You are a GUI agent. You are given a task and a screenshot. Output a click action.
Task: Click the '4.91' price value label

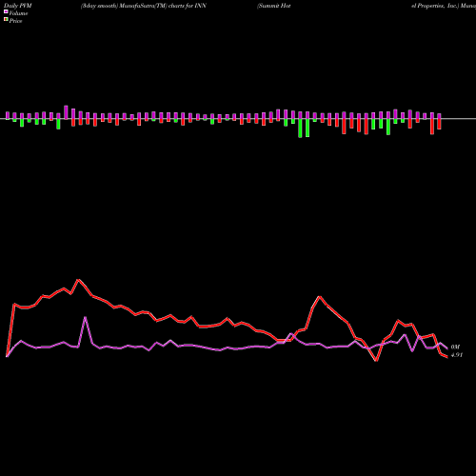(x=457, y=355)
